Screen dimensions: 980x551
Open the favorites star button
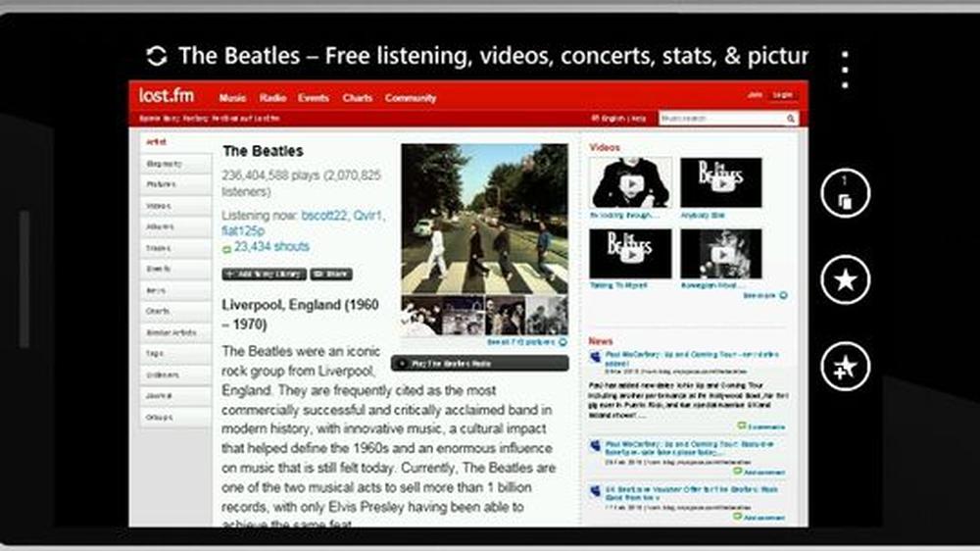845,279
